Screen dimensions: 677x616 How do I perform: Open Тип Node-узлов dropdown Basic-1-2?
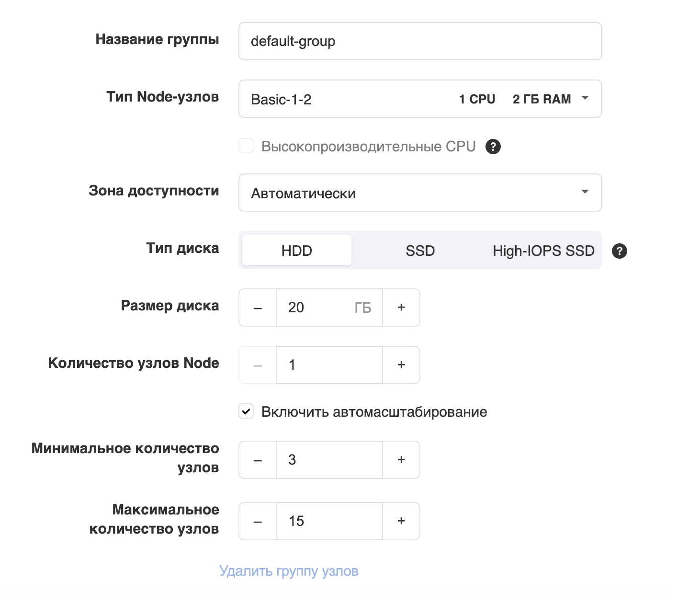click(x=420, y=99)
